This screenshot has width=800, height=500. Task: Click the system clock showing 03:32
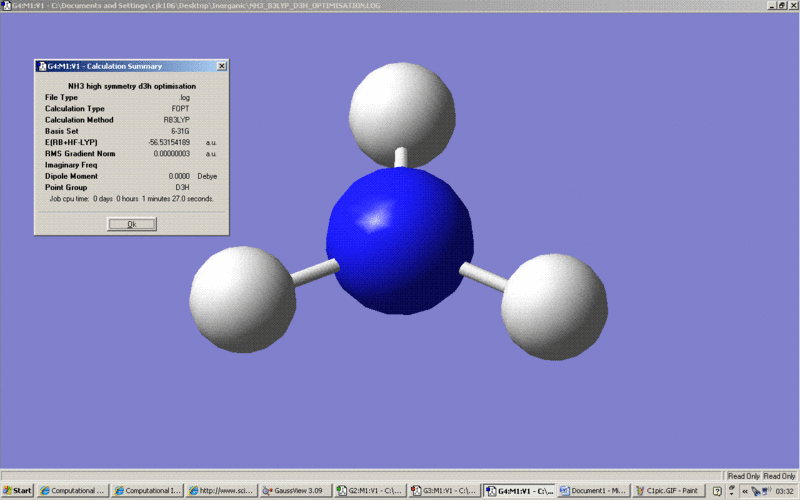click(785, 491)
